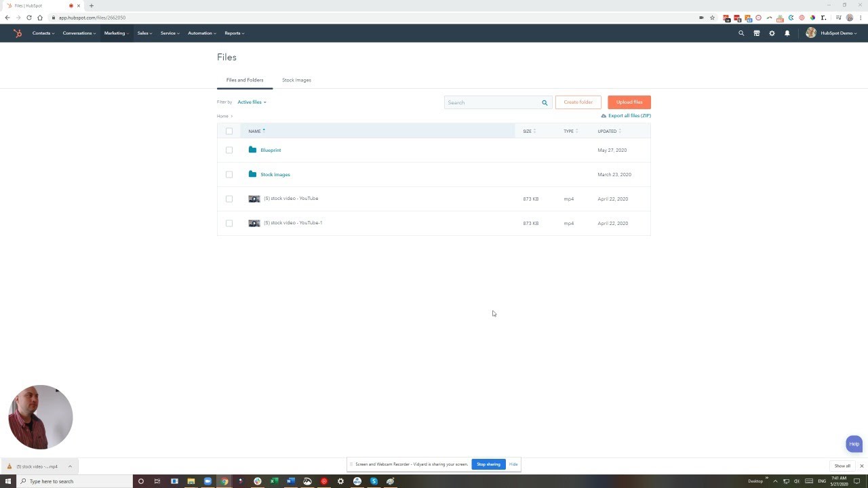868x488 pixels.
Task: Open the notifications bell
Action: 787,33
